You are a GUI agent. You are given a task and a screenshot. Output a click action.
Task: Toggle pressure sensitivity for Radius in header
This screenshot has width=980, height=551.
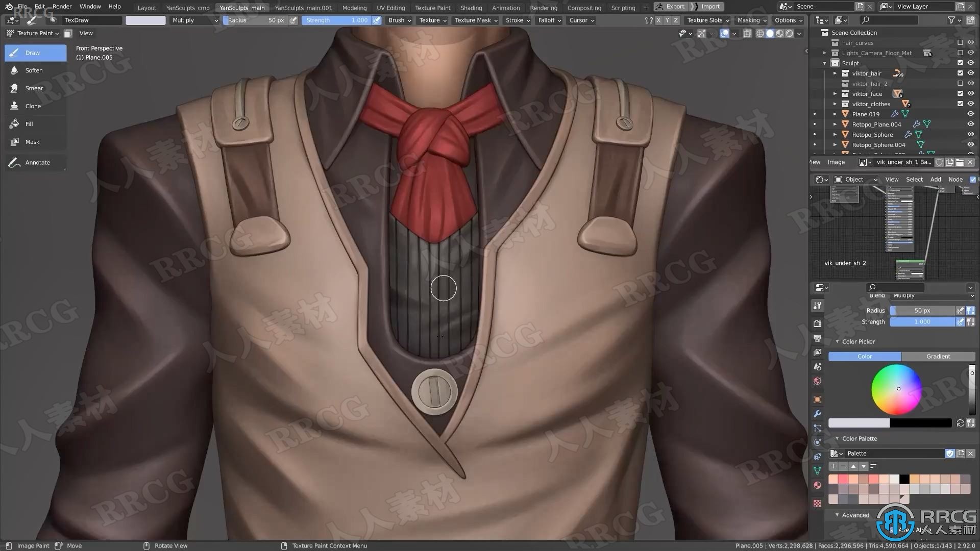(293, 20)
